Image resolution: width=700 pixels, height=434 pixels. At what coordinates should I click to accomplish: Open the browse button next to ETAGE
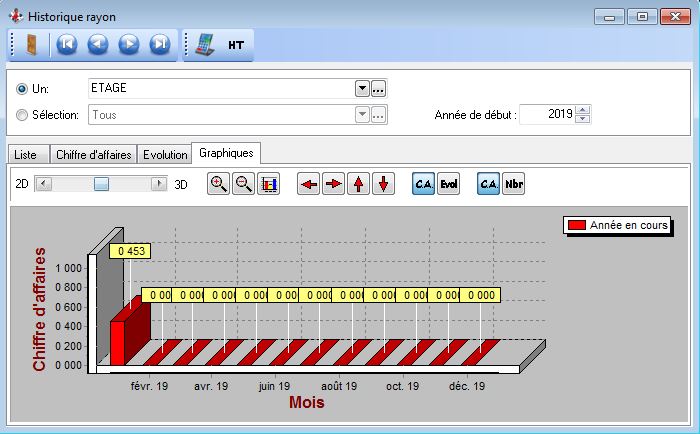(x=379, y=88)
